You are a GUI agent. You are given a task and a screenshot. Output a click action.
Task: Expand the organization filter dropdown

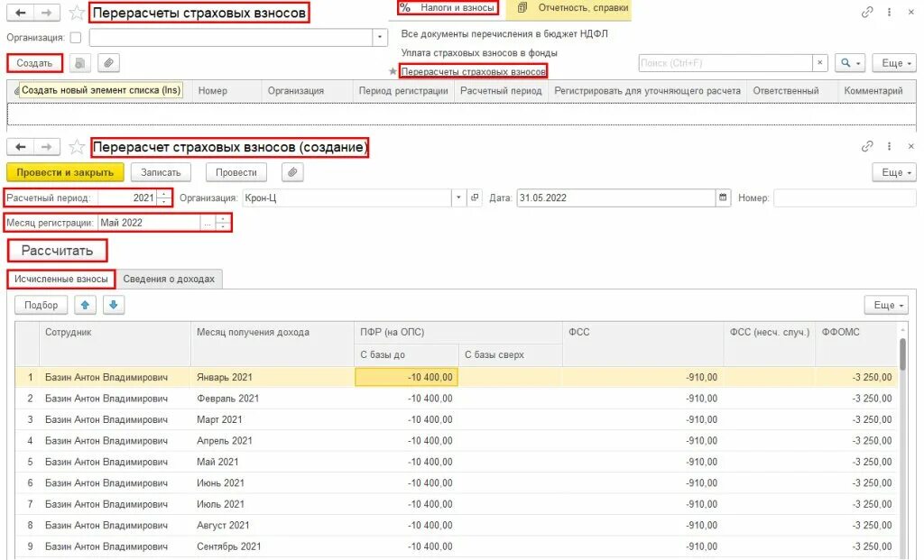click(380, 38)
